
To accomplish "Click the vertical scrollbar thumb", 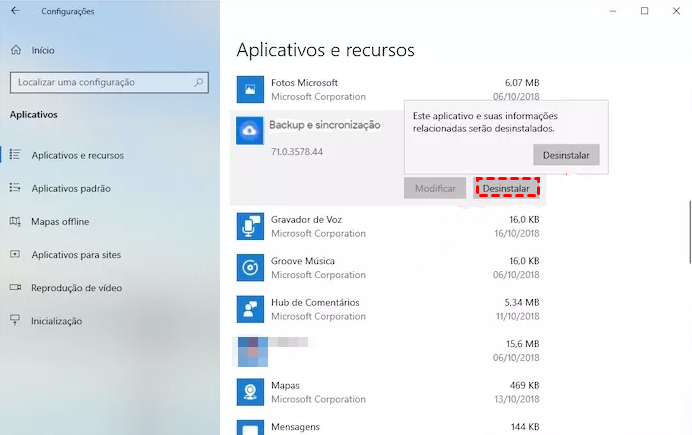I will [690, 232].
